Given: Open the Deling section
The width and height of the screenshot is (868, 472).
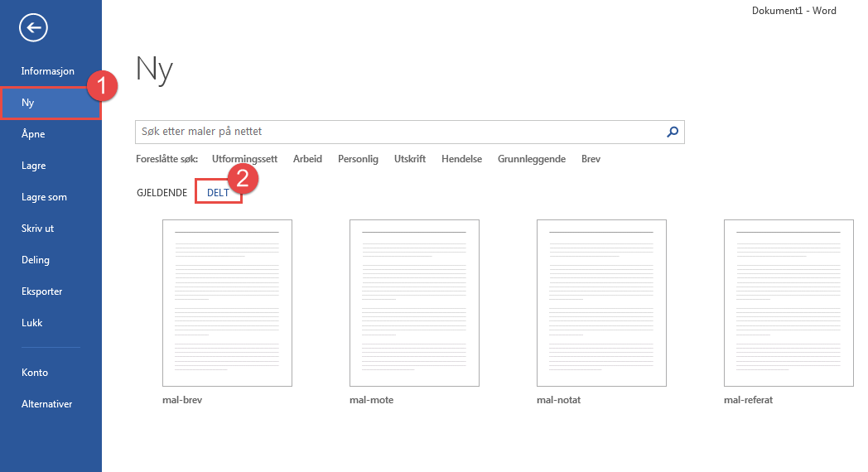Looking at the screenshot, I should 36,260.
